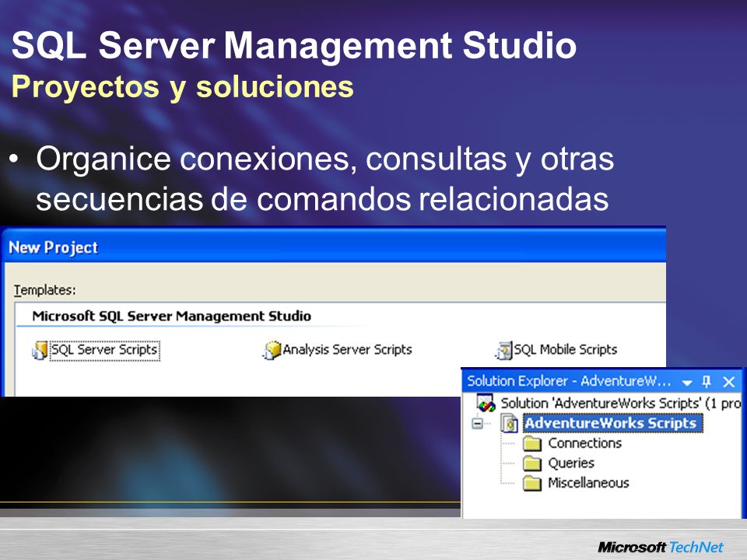
Task: Click the Connections folder icon
Action: pos(532,443)
